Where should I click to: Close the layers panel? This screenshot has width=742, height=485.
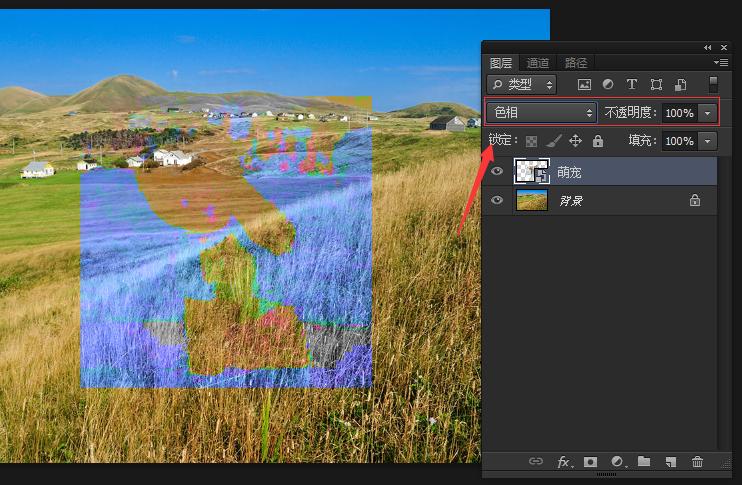(724, 47)
